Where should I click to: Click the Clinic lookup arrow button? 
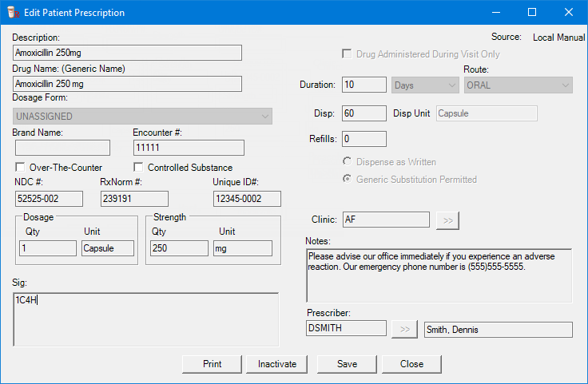[448, 220]
